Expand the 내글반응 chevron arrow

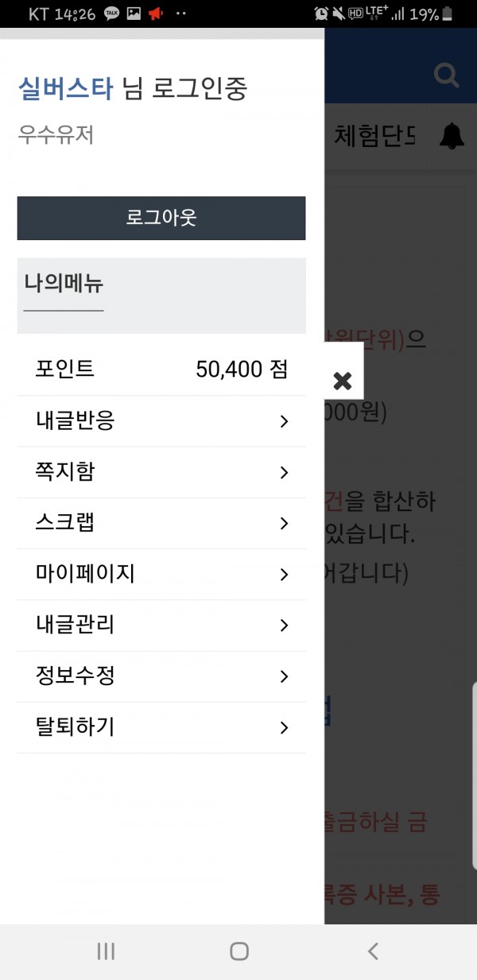pyautogui.click(x=284, y=421)
